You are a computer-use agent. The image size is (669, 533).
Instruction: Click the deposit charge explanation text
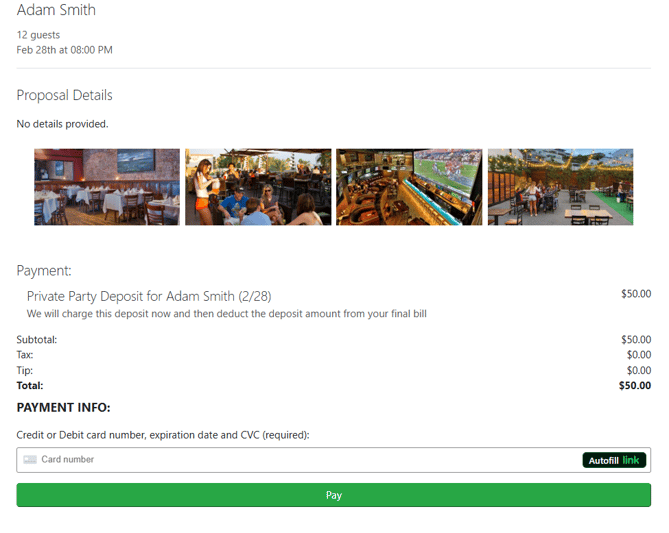[x=226, y=314]
